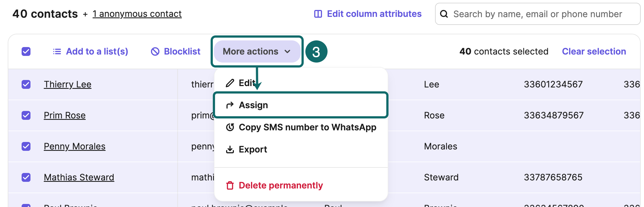Click the Blocklist circle-slash icon

click(x=155, y=51)
